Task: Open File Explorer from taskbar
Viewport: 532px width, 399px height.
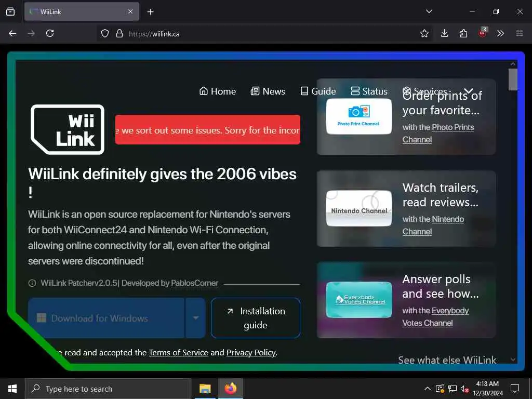Action: [x=205, y=389]
